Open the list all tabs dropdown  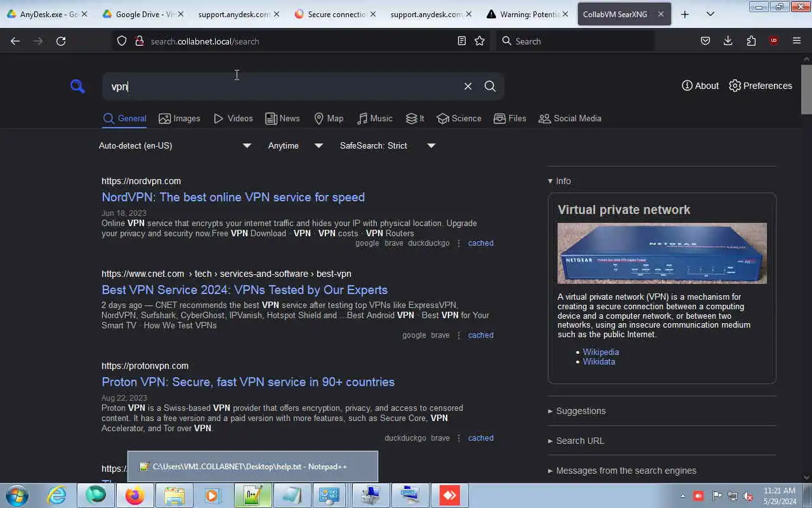point(710,14)
